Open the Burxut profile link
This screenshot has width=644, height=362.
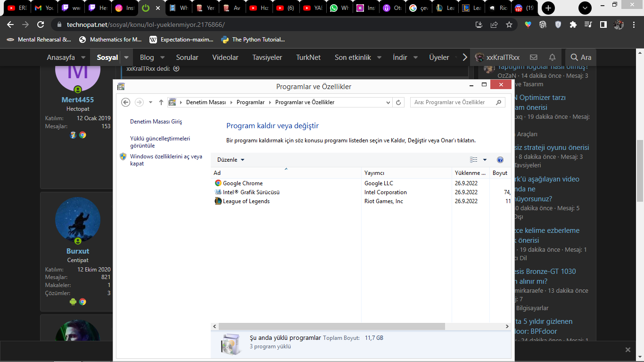pos(78,251)
